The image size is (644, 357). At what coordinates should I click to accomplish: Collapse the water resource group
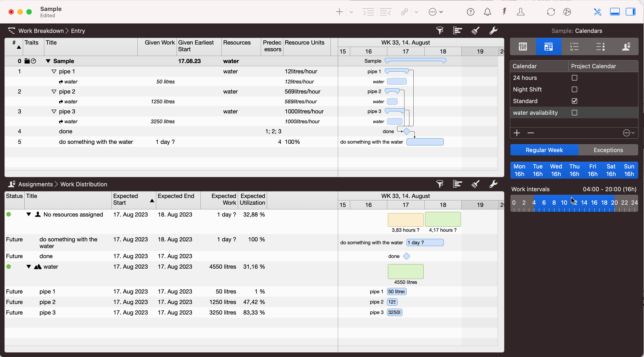tap(29, 267)
